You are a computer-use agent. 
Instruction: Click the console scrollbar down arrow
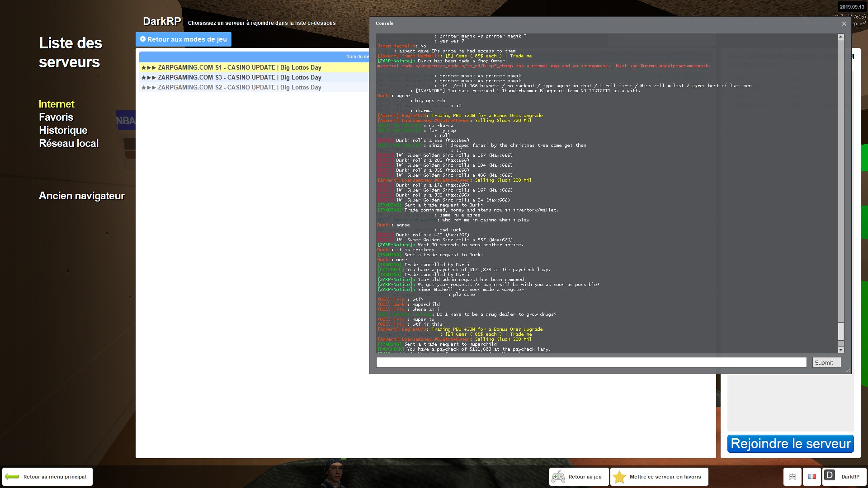[841, 350]
